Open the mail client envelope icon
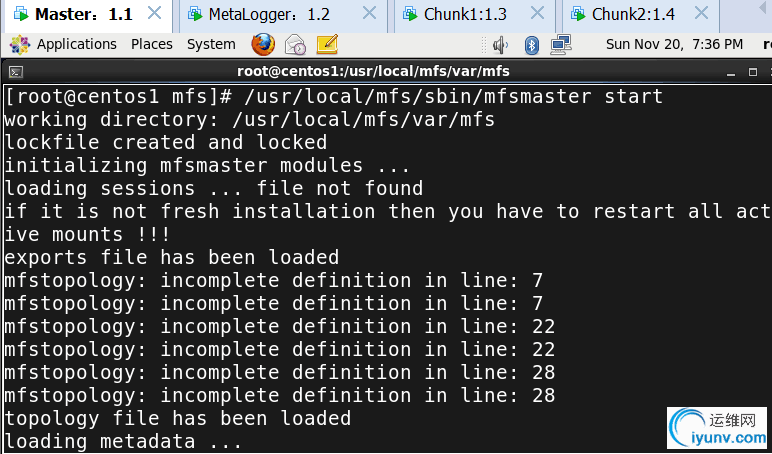Screen dimensions: 772x454 click(295, 44)
